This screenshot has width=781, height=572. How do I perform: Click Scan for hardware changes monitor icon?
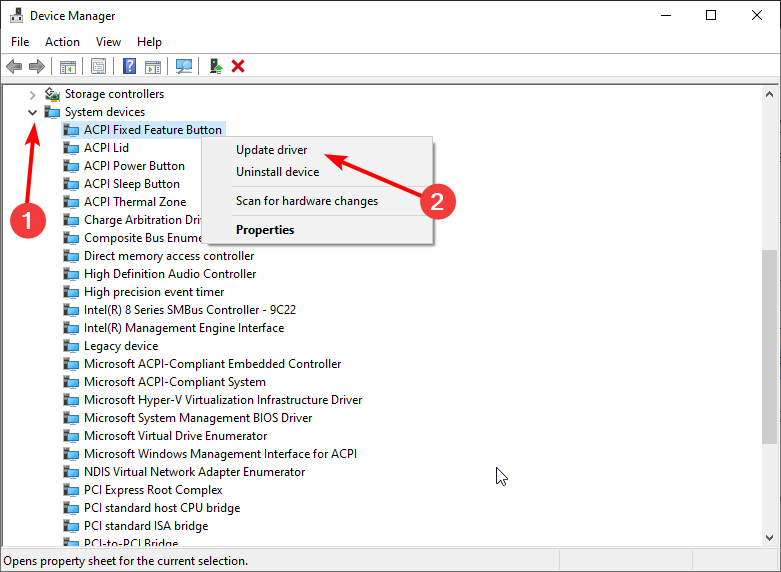coord(184,66)
